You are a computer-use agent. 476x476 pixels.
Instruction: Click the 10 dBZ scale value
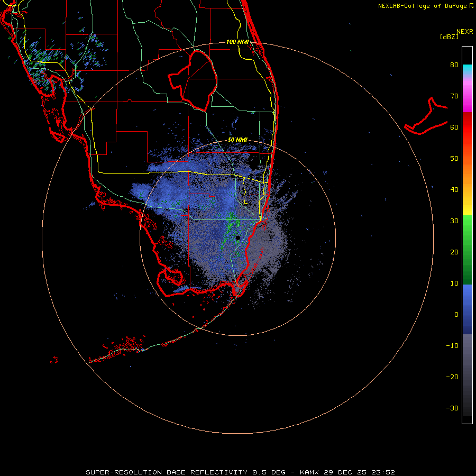454,283
